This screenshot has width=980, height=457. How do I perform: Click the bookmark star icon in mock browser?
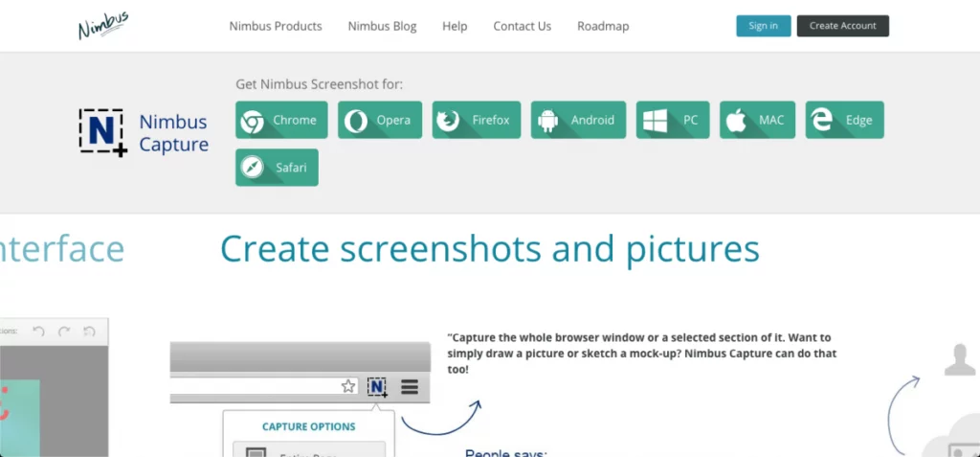(x=348, y=387)
